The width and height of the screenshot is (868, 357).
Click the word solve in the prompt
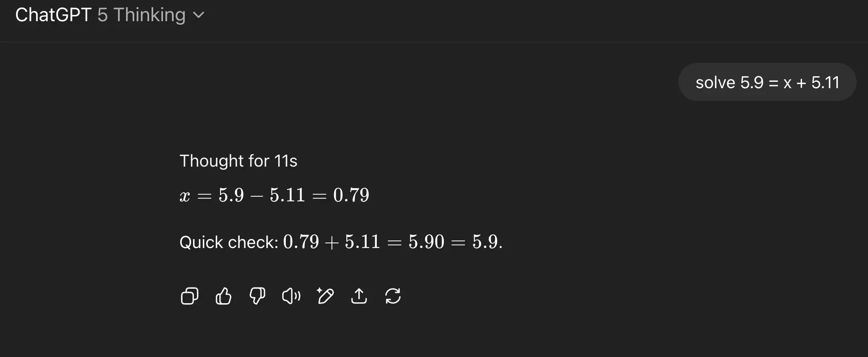[x=716, y=83]
